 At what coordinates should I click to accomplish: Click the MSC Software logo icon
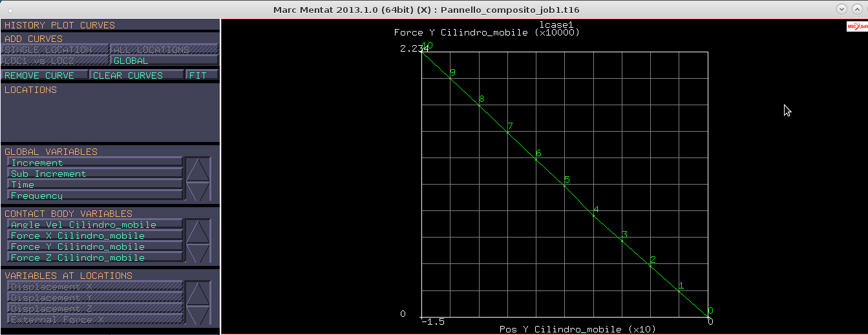coord(857,26)
